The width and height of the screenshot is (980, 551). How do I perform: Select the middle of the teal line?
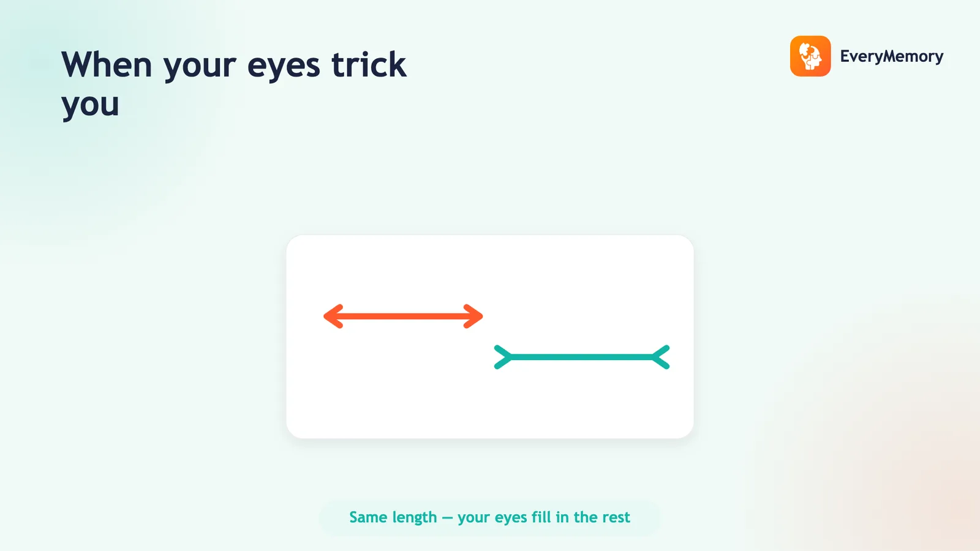(x=582, y=357)
